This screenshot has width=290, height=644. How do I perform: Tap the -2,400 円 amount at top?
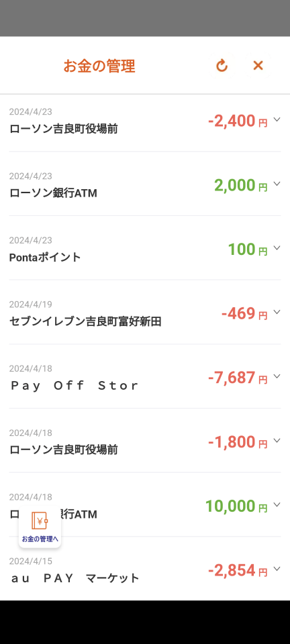(238, 121)
